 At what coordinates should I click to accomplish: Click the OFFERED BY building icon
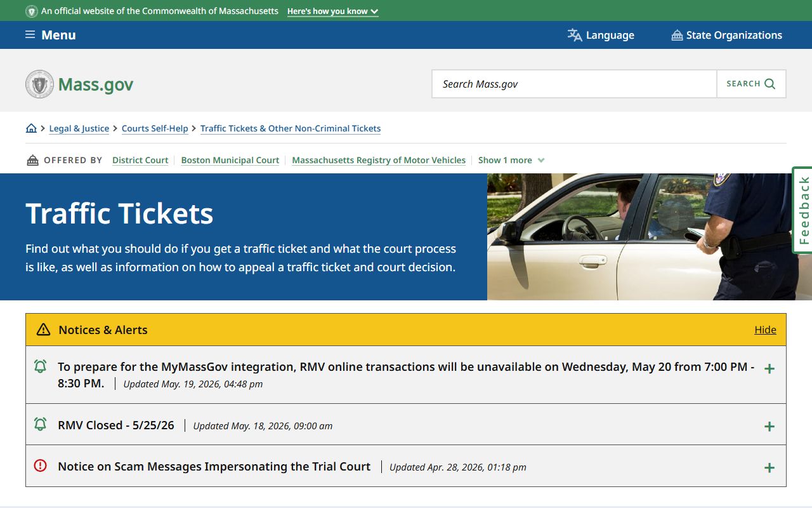pyautogui.click(x=32, y=160)
